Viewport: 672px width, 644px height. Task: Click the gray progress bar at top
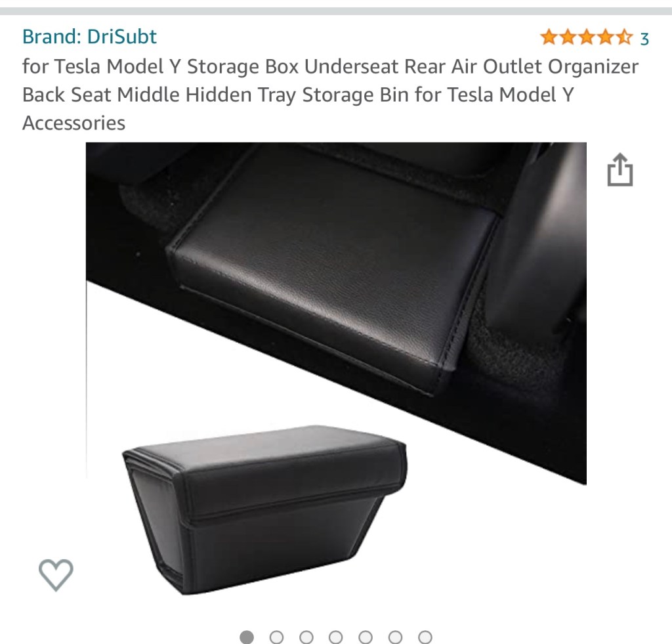click(336, 11)
